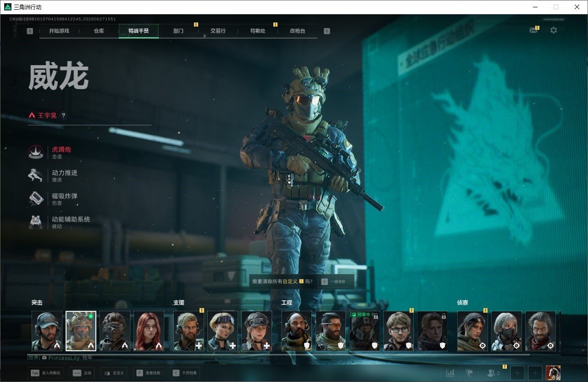This screenshot has height=382, width=588.
Task: Select the 动力推进 skill icon
Action: 36,175
